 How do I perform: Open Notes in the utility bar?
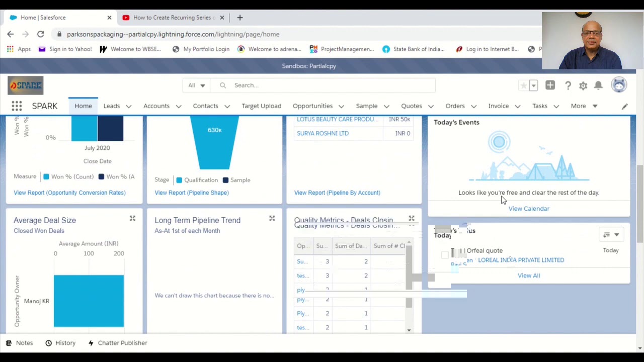[x=20, y=343]
